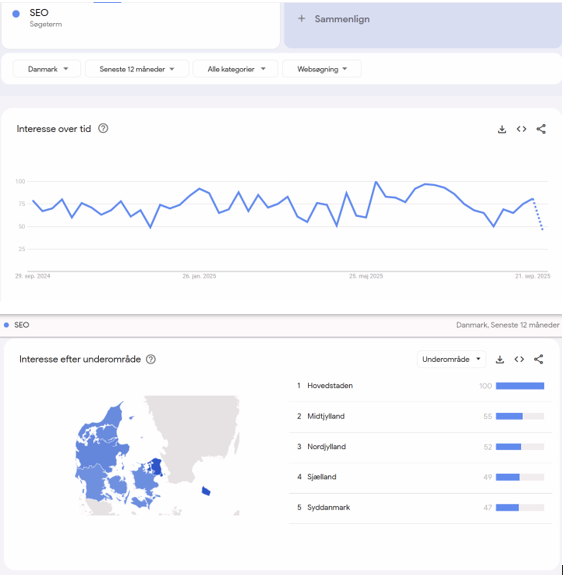This screenshot has width=563, height=575.
Task: Click the Syddanmark value bar
Action: coord(520,508)
